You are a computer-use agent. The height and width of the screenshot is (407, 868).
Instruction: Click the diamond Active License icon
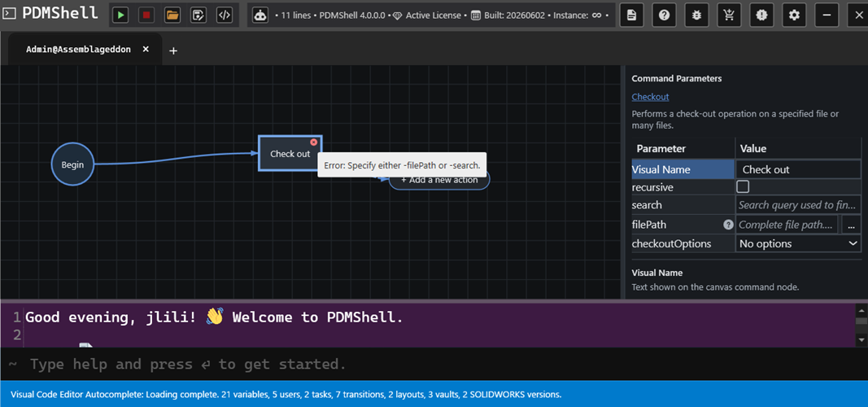397,15
